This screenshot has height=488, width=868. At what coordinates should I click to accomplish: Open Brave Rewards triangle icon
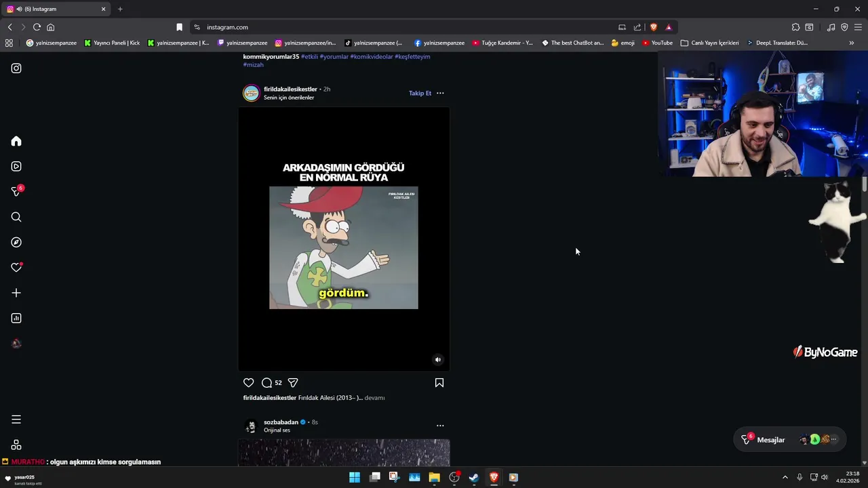pos(669,27)
